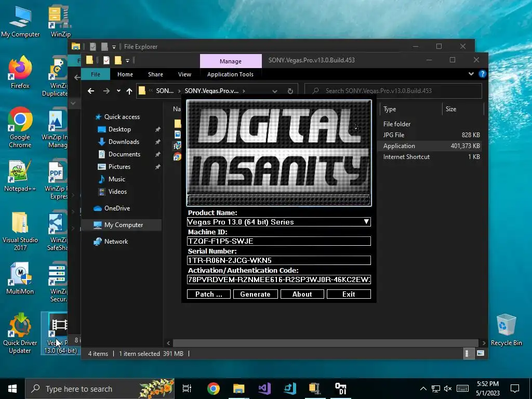Viewport: 532px width, 399px height.
Task: Go up one folder level in Explorer
Action: point(129,91)
